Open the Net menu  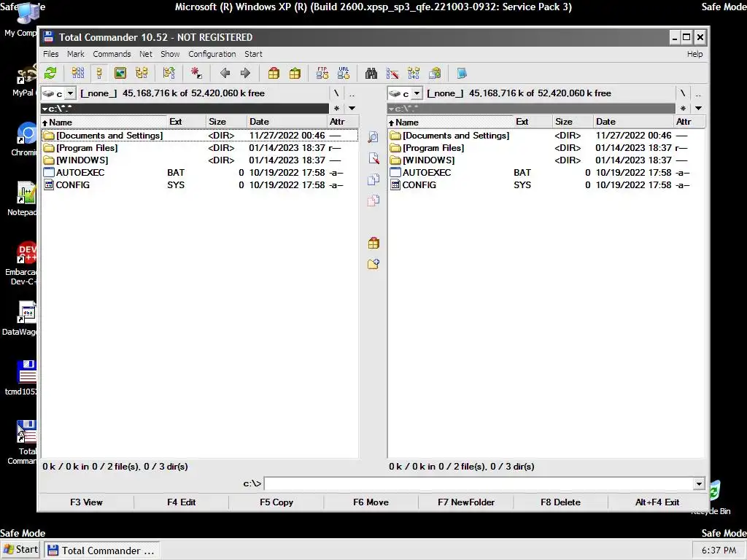(x=146, y=54)
